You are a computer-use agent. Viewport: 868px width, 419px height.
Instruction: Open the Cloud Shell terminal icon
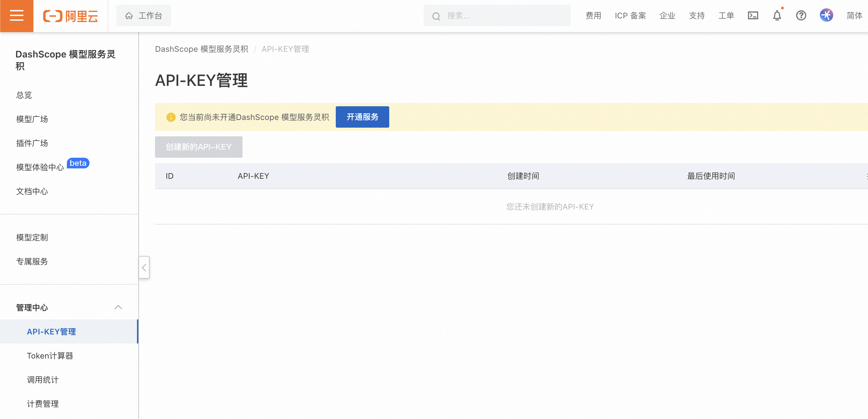click(x=753, y=15)
